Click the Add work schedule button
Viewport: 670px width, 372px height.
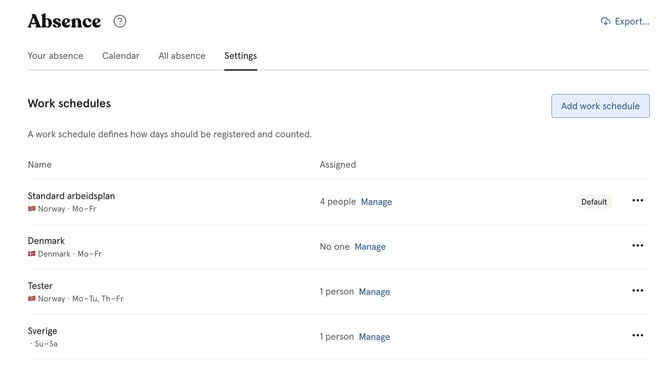(x=600, y=106)
